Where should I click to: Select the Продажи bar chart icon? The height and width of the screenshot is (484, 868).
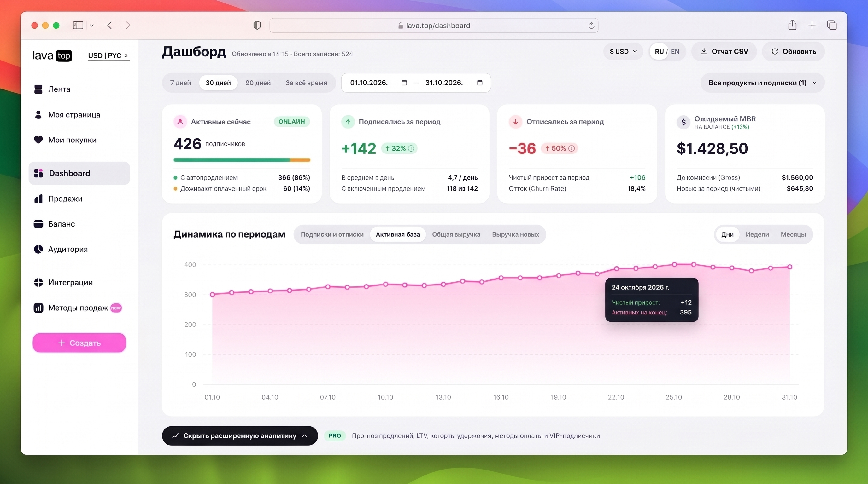pos(38,199)
